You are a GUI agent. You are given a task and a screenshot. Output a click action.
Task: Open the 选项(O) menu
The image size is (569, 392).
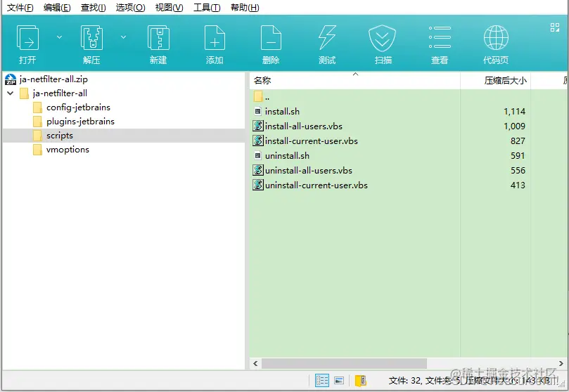[x=130, y=8]
